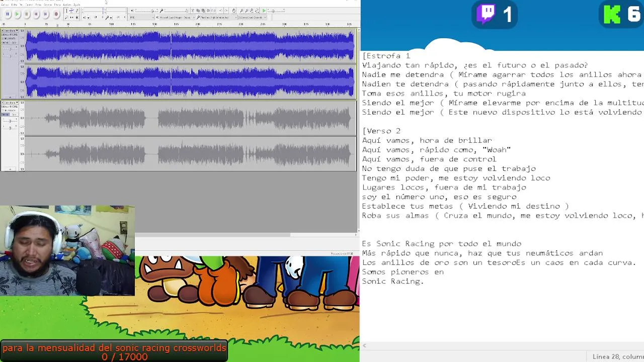Mute the first blue track
The image size is (644, 362).
pyautogui.click(x=6, y=43)
